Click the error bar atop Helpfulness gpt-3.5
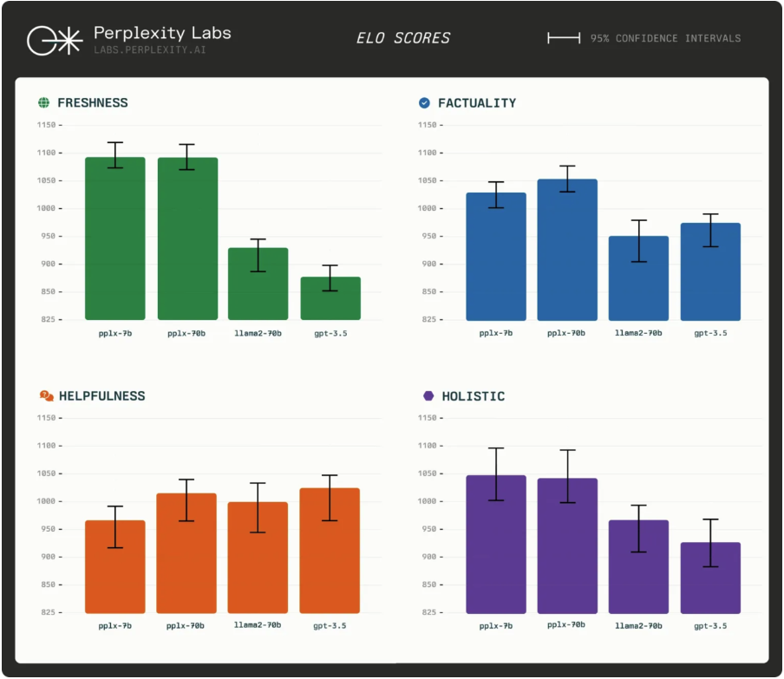 [330, 498]
